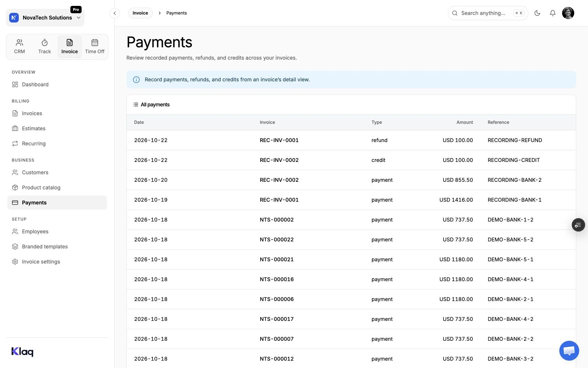
Task: Expand the NovaTech Solutions workspace dropdown
Action: 45,18
